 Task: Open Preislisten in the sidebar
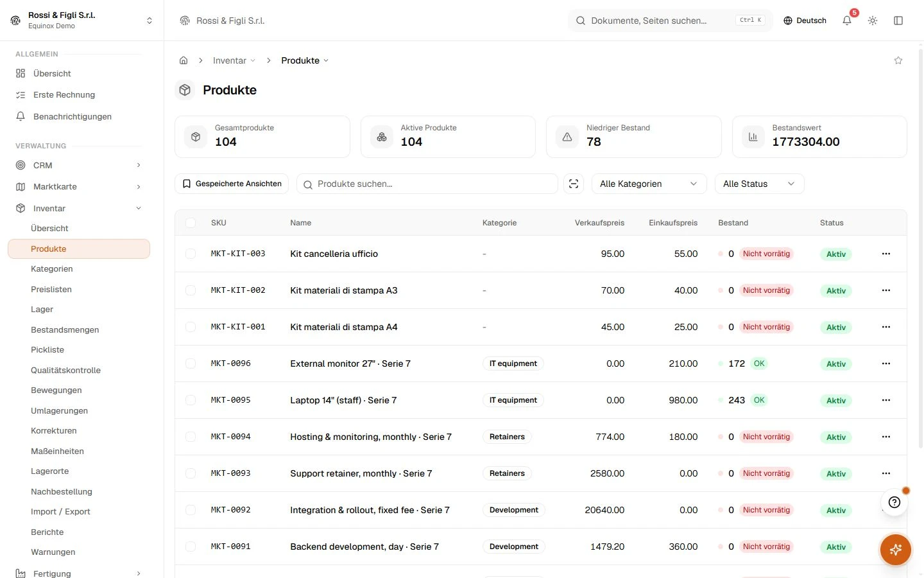[x=51, y=290]
